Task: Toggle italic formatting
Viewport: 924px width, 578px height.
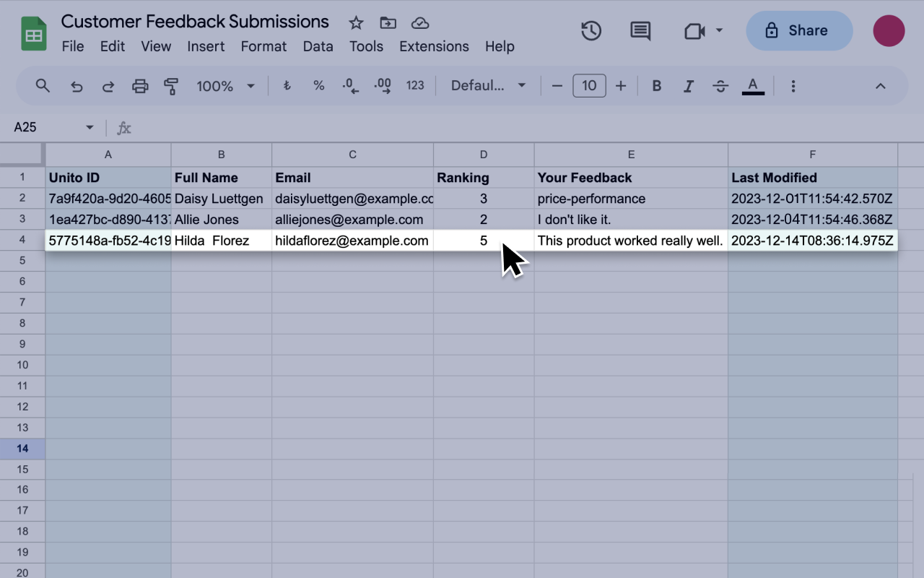Action: tap(688, 85)
